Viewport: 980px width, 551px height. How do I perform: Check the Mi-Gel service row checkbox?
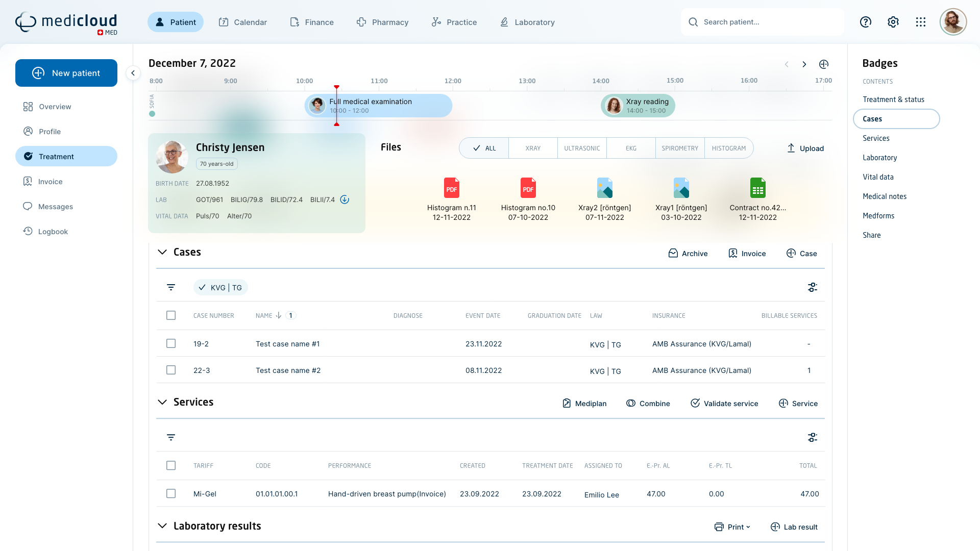[171, 493]
